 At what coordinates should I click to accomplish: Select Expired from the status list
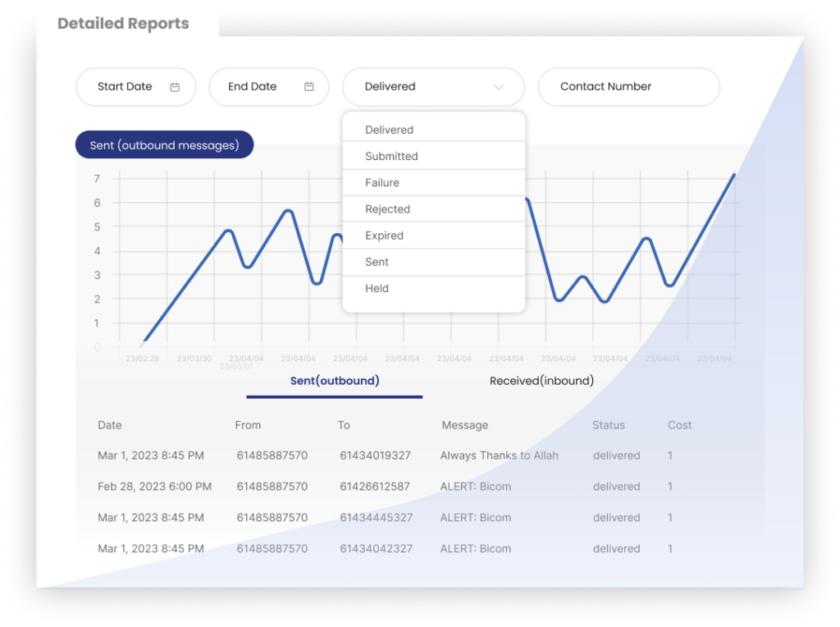point(386,236)
